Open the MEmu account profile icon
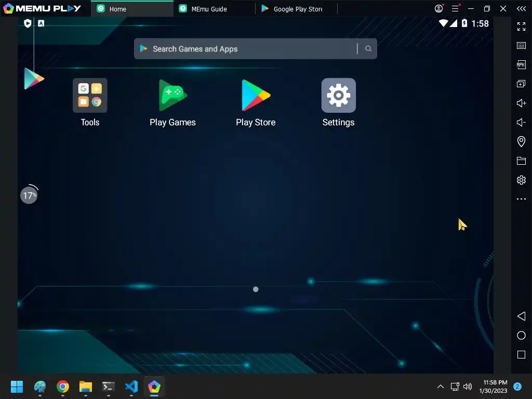The image size is (532, 399). click(x=438, y=8)
